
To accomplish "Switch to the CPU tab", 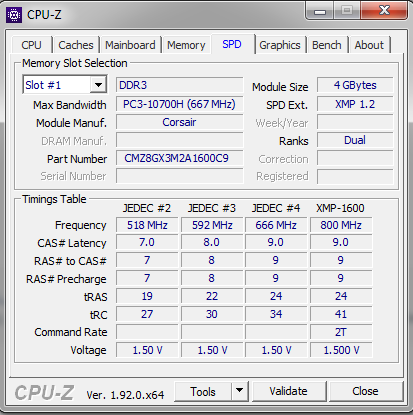I will click(x=32, y=45).
